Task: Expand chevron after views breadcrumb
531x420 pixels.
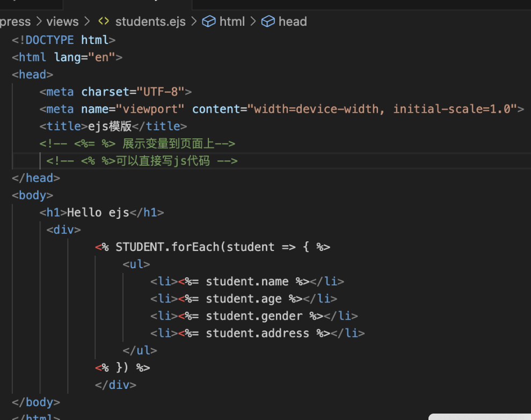Action: click(88, 21)
